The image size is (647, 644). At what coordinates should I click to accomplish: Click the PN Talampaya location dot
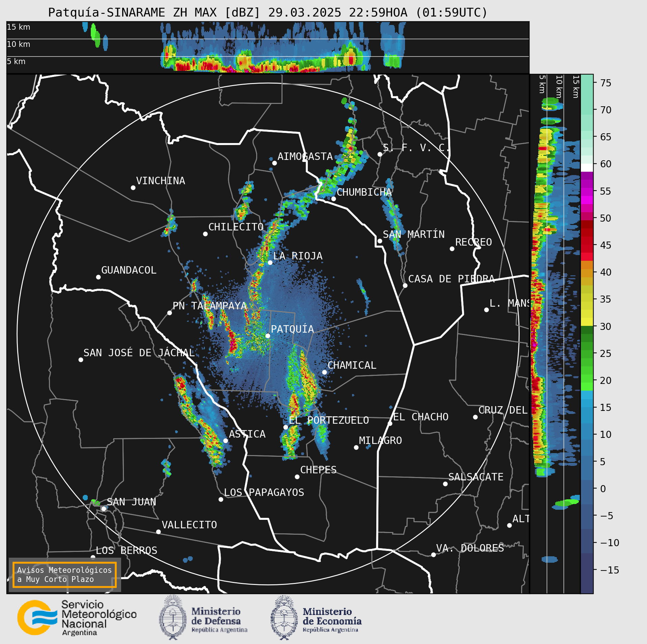click(x=169, y=313)
